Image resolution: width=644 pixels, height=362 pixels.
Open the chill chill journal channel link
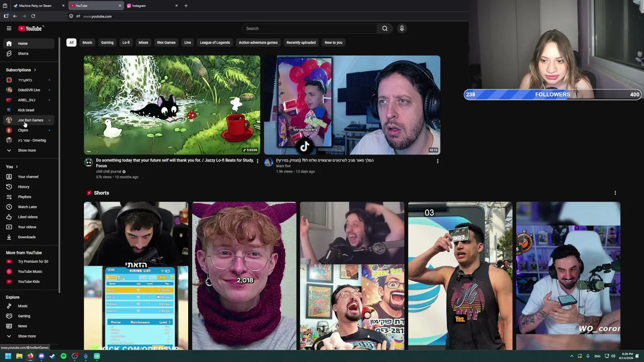(x=109, y=171)
